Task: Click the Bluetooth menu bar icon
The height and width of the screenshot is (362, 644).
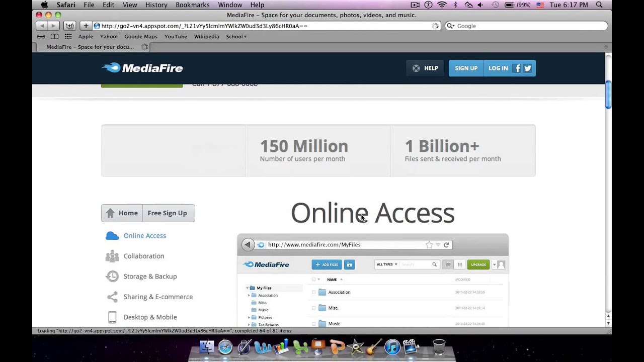Action: pos(455,5)
